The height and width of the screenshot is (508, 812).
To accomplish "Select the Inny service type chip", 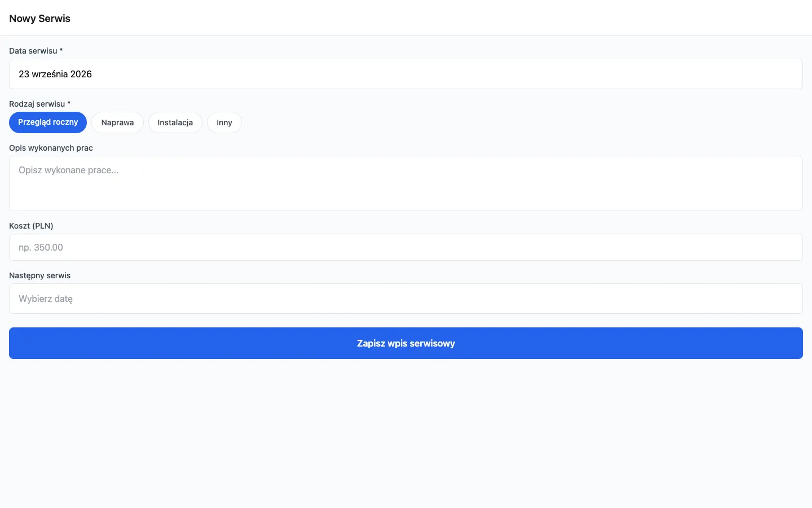I will click(224, 122).
